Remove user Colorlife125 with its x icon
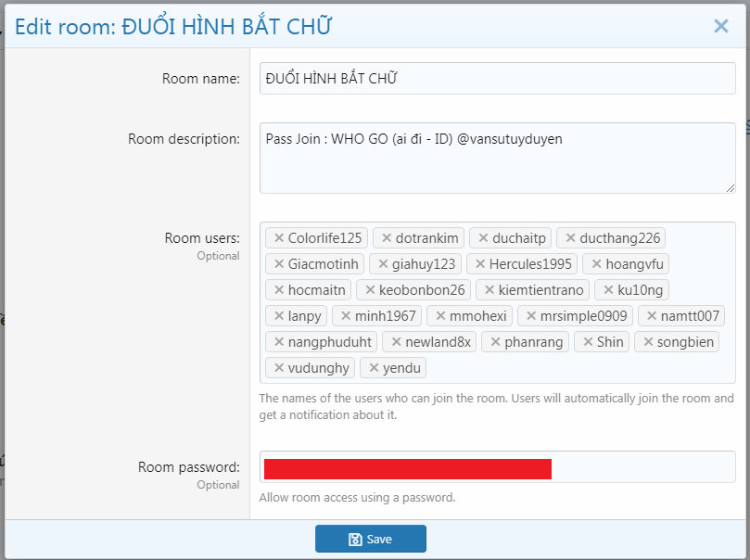Viewport: 750px width, 560px height. pyautogui.click(x=278, y=238)
